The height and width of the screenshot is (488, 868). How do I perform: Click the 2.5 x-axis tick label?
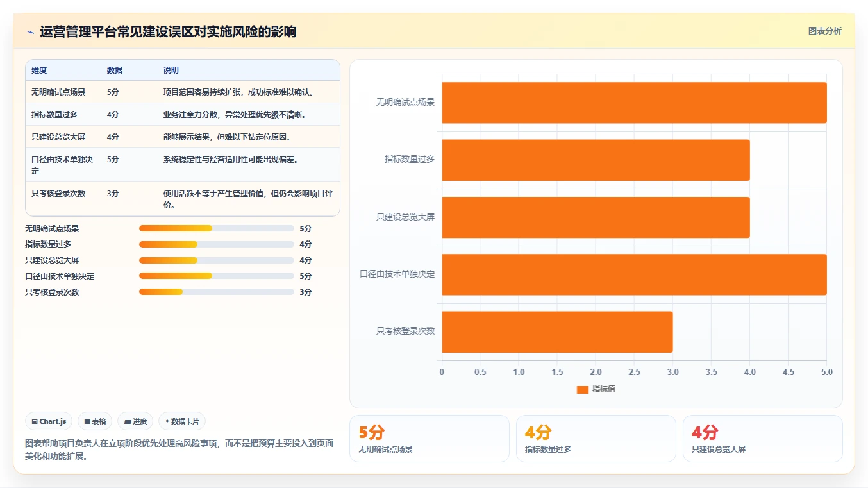634,372
